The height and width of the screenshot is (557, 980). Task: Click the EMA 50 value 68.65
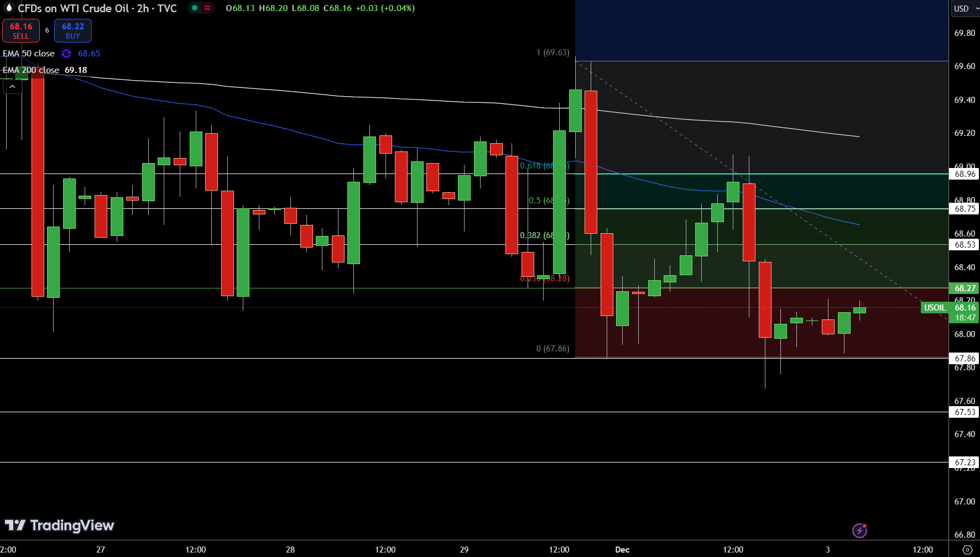tap(89, 54)
